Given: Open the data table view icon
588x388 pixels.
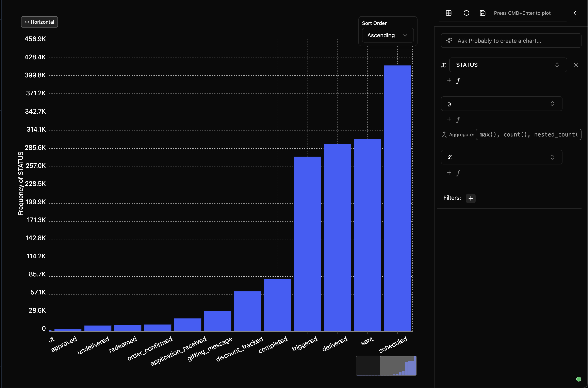Looking at the screenshot, I should click(448, 13).
